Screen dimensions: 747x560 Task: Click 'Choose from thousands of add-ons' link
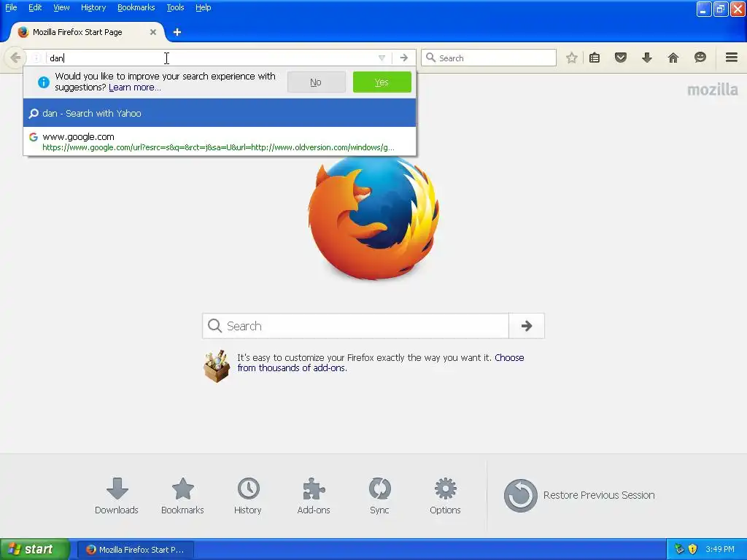tap(381, 363)
